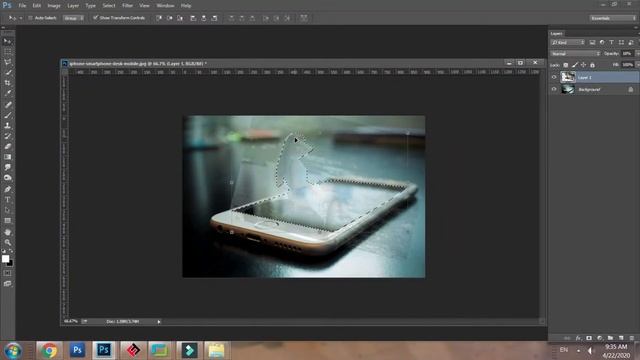The width and height of the screenshot is (640, 360).
Task: Toggle Quick Mask mode icon
Action: tap(7, 273)
